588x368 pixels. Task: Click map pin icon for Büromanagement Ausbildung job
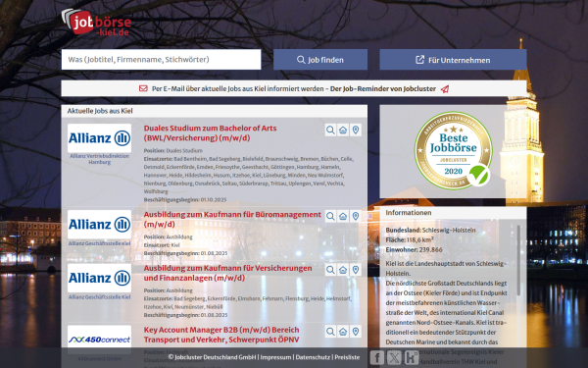[x=356, y=216]
